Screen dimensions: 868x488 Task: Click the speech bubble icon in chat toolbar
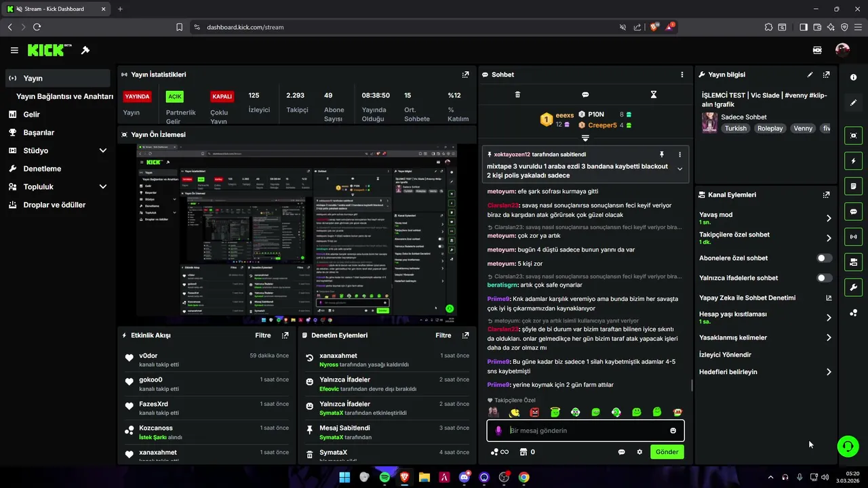(x=585, y=95)
